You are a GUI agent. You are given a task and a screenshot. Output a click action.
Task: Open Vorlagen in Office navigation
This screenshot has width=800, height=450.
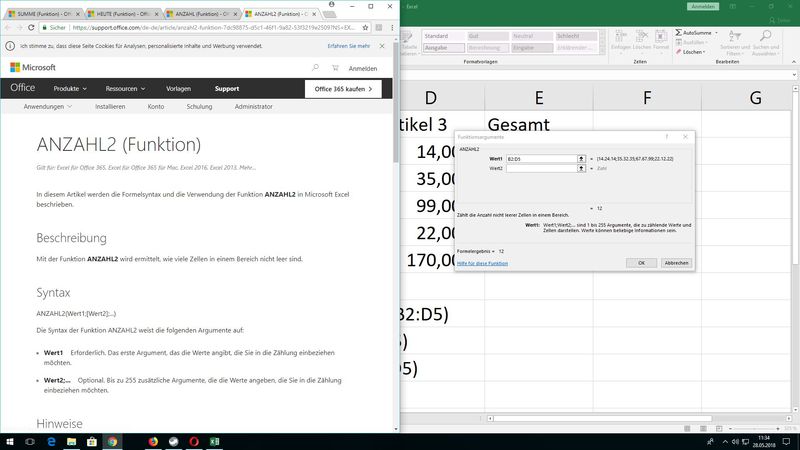(178, 89)
